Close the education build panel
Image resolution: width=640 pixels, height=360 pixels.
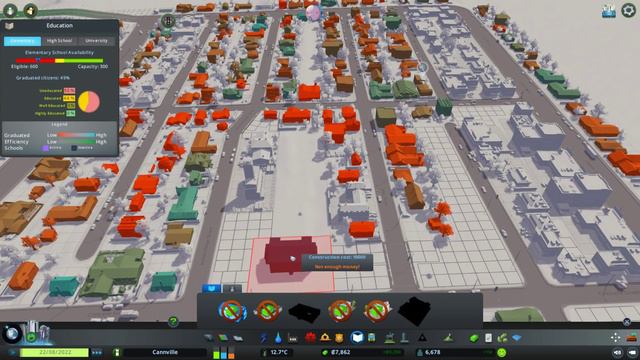click(x=627, y=322)
